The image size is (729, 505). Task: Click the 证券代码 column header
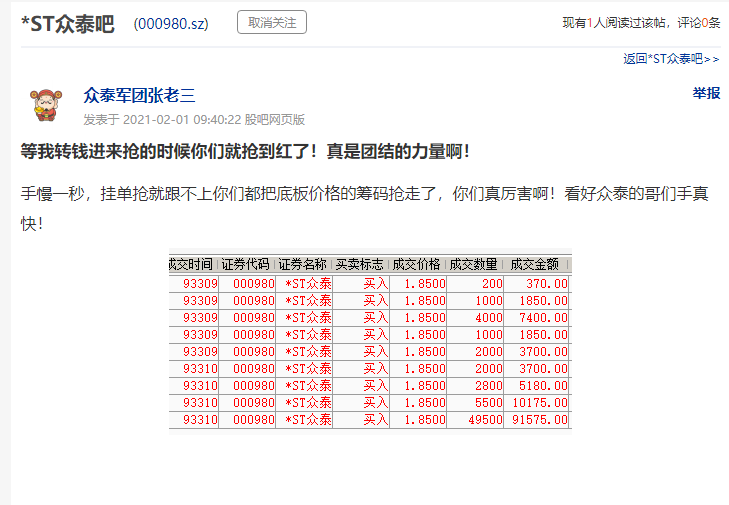click(x=245, y=264)
